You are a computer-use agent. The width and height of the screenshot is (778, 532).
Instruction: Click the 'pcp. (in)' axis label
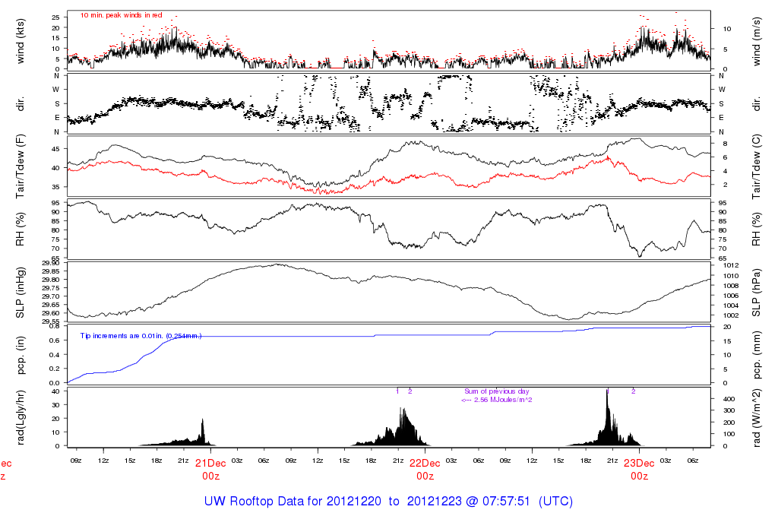click(x=21, y=354)
